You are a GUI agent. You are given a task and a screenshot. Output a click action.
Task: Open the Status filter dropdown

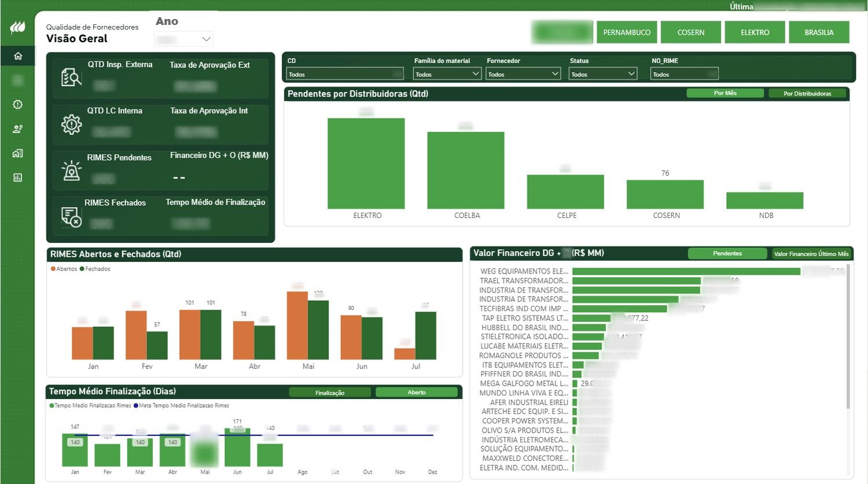[603, 74]
